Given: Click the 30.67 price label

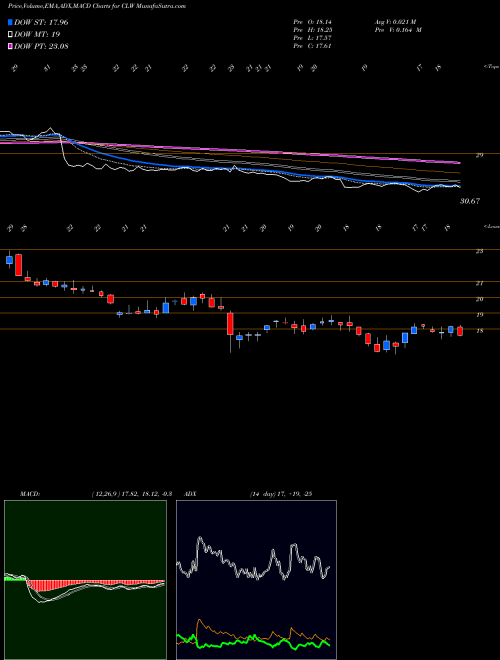Looking at the screenshot, I should tap(470, 202).
